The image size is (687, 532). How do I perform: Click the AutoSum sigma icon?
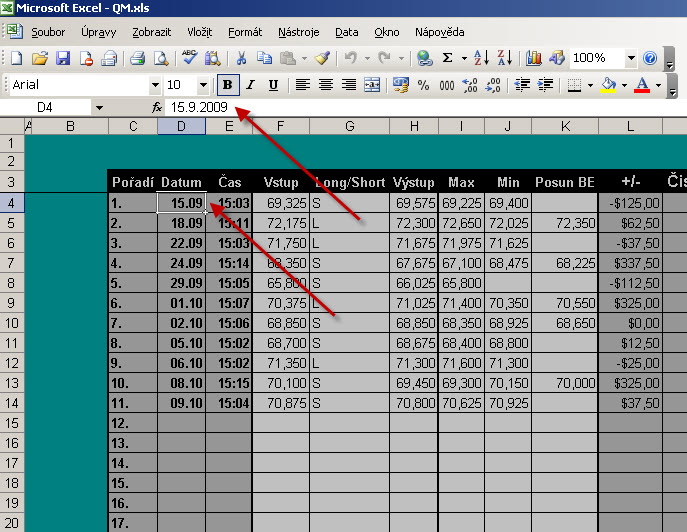coord(447,58)
